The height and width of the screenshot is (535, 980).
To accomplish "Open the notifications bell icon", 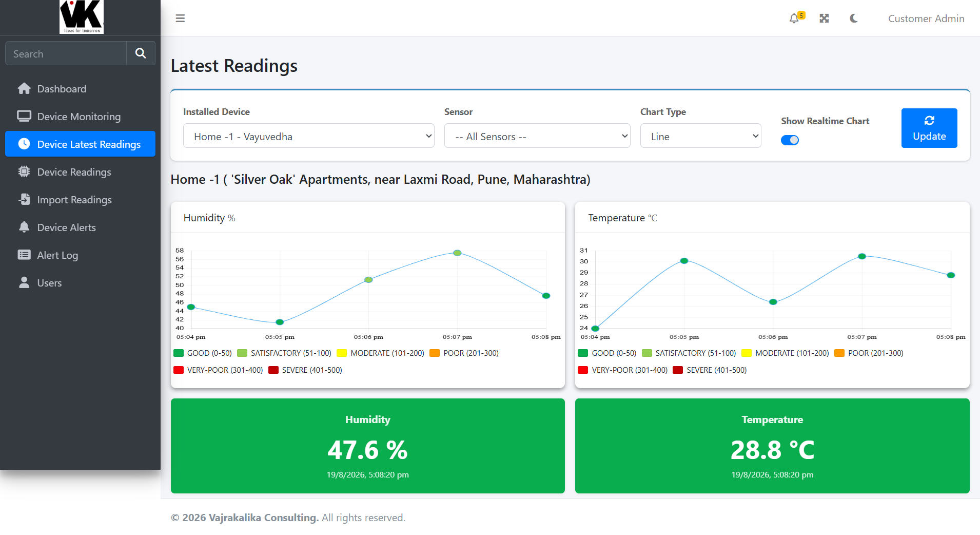I will coord(794,18).
